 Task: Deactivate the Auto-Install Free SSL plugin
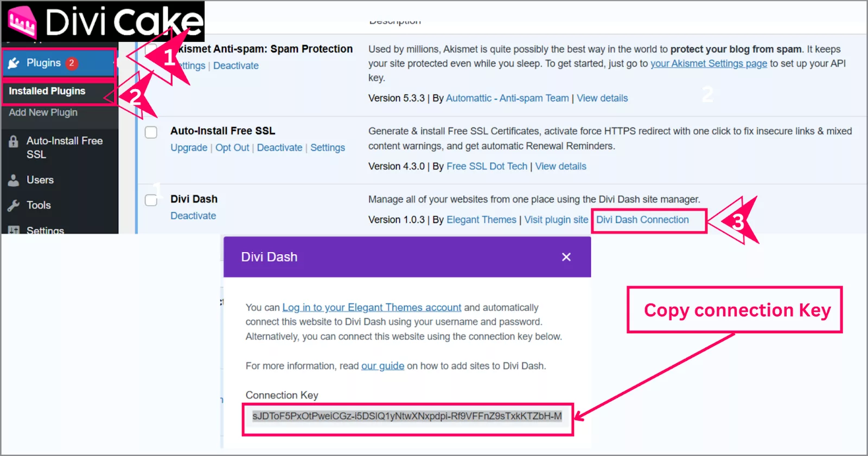pos(279,148)
